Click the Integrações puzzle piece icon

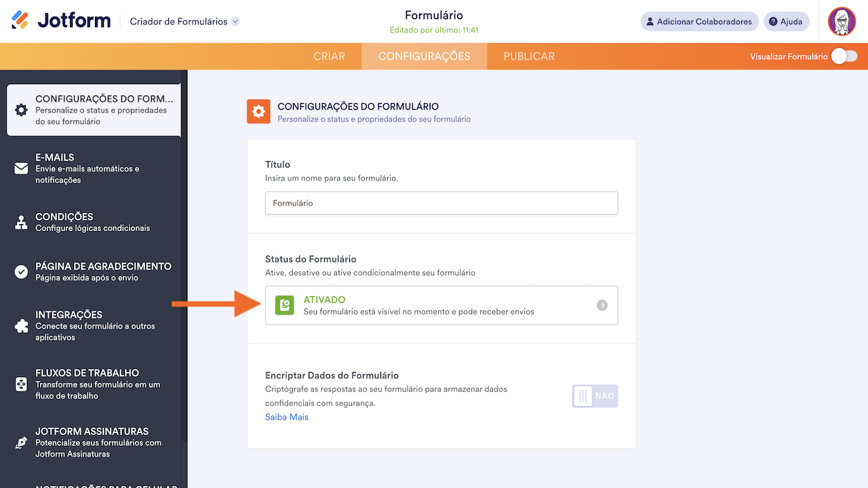pyautogui.click(x=22, y=326)
